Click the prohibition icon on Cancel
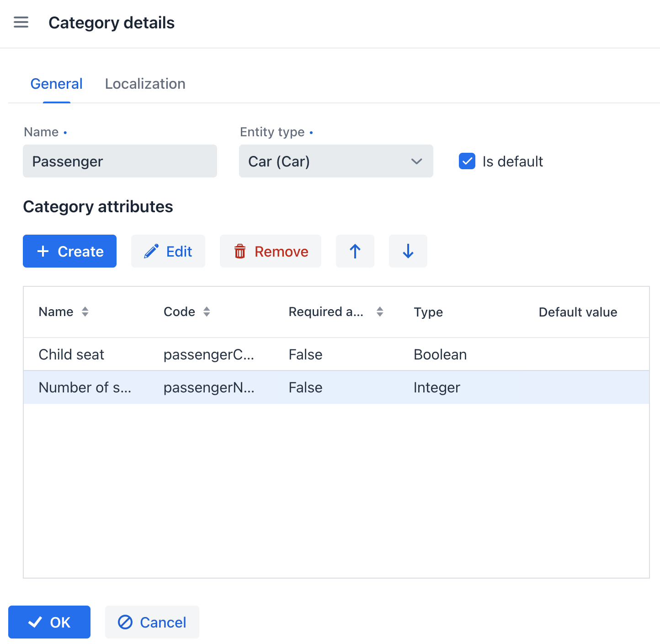 pos(126,622)
